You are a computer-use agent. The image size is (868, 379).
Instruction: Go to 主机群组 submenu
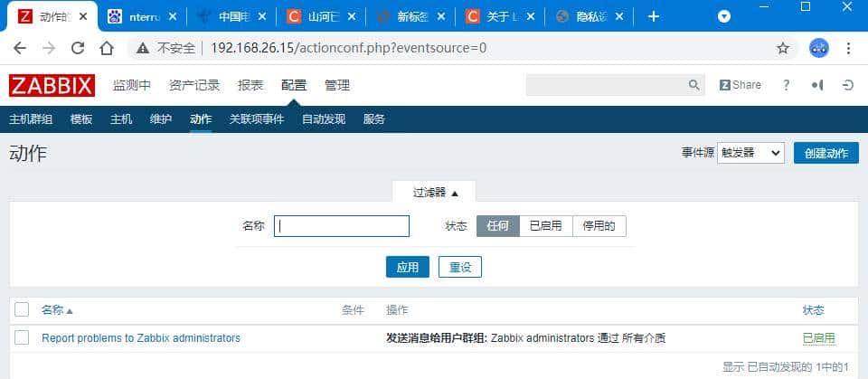[31, 119]
